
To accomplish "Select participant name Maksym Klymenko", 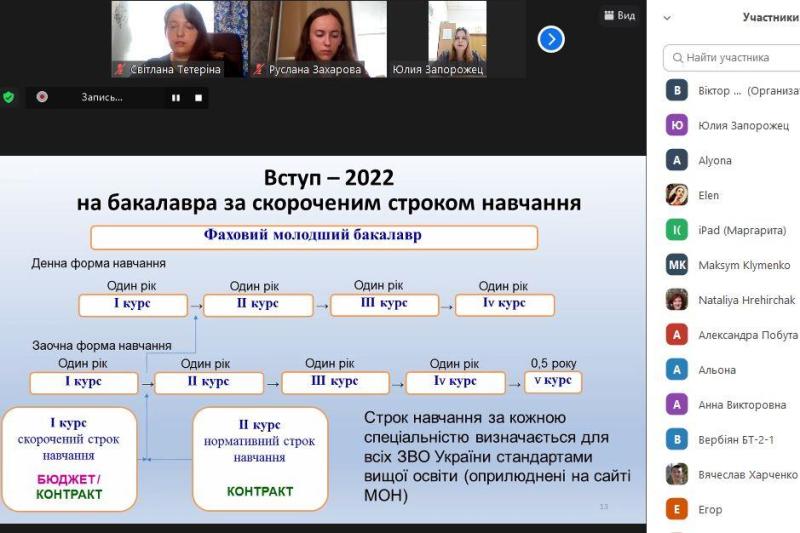I will pos(744,265).
